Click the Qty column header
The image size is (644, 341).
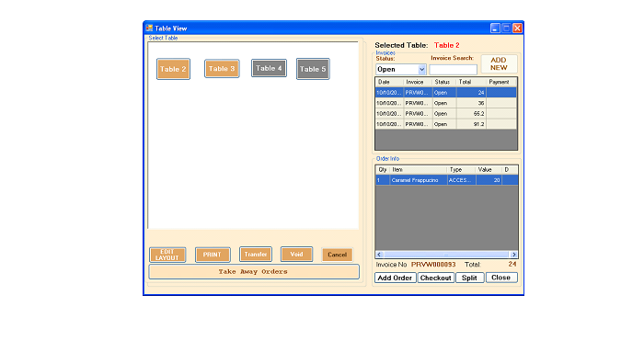pyautogui.click(x=383, y=170)
